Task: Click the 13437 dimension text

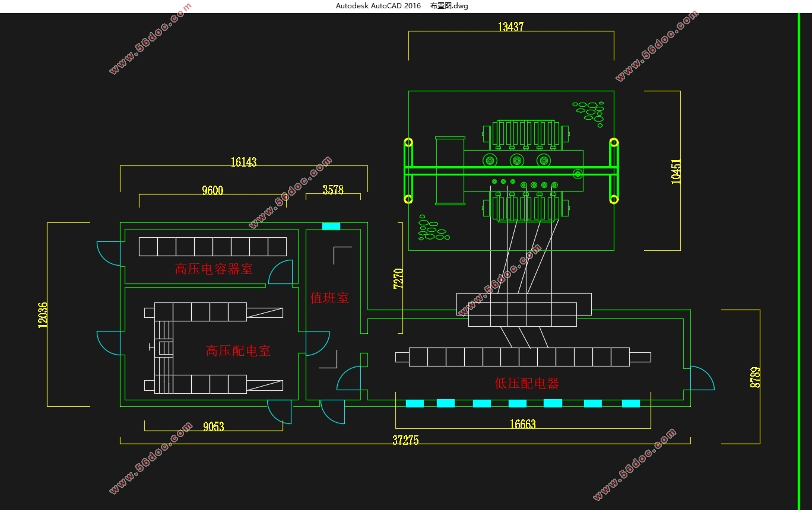Action: click(510, 27)
